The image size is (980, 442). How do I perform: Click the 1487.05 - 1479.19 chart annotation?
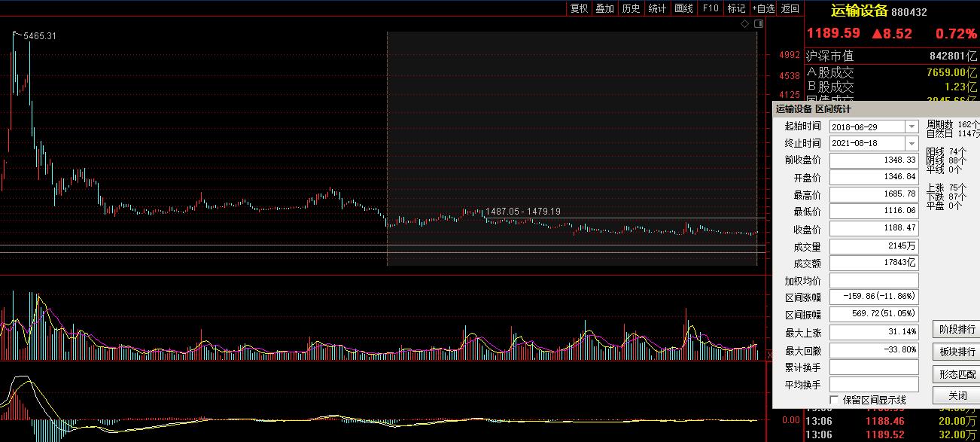523,212
